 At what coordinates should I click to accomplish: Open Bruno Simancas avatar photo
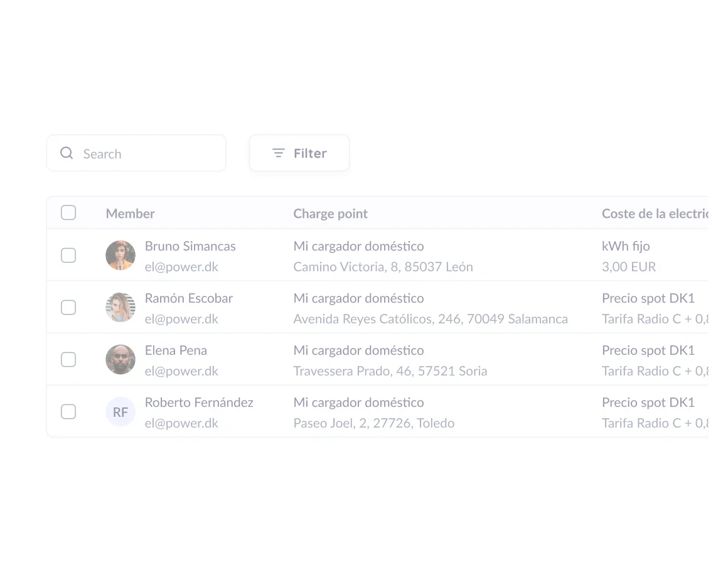tap(120, 255)
